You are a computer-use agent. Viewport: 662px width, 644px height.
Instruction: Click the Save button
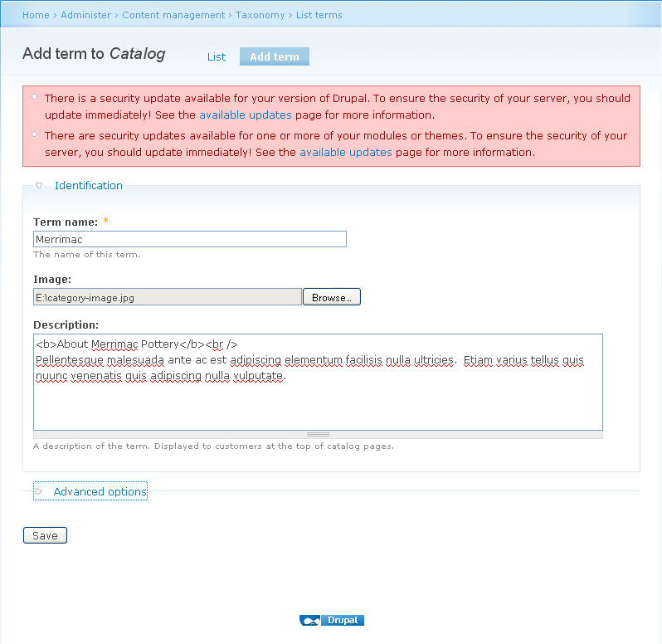pos(45,535)
